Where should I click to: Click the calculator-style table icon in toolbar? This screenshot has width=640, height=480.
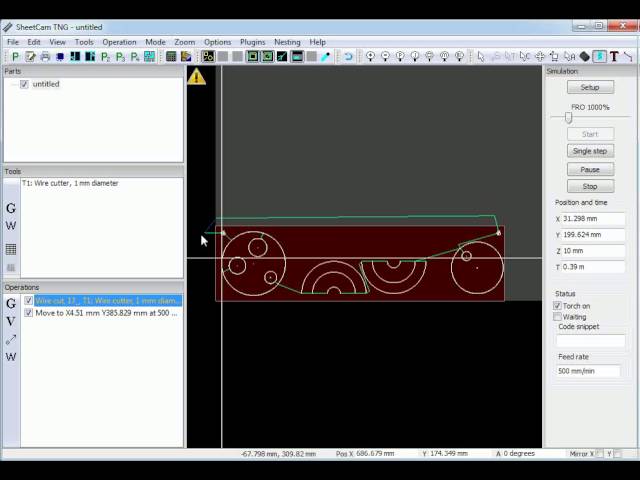pyautogui.click(x=171, y=56)
